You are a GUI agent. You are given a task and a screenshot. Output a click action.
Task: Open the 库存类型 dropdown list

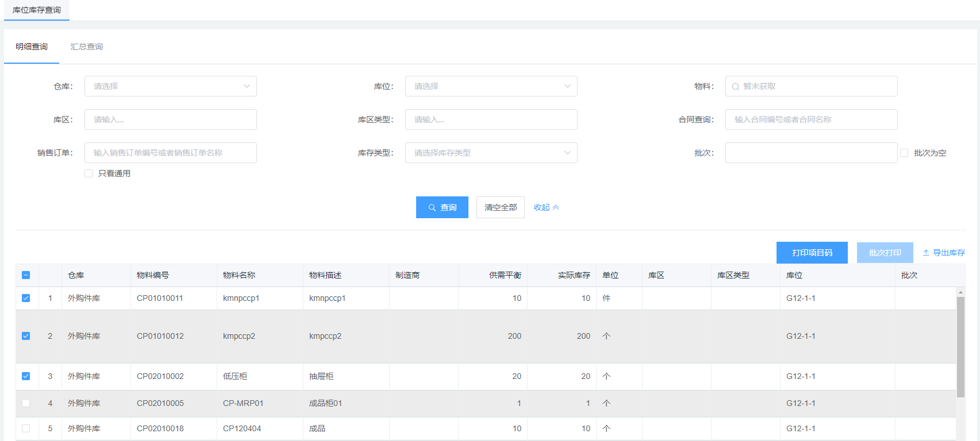(491, 153)
